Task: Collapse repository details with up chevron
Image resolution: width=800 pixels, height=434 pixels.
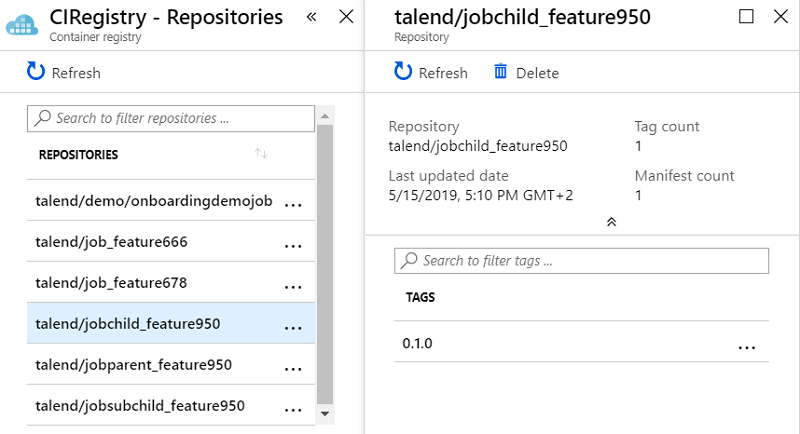Action: [x=611, y=222]
